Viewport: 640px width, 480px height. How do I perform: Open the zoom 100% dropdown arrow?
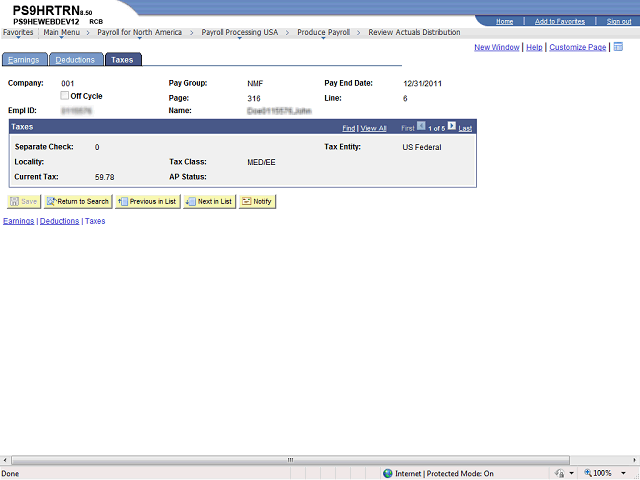(623, 473)
